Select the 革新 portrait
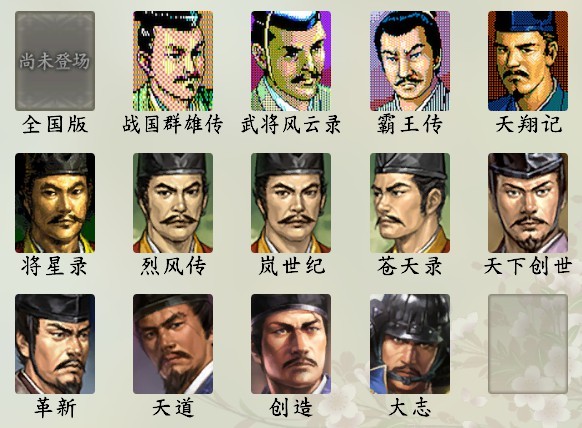The image size is (582, 428). click(55, 344)
